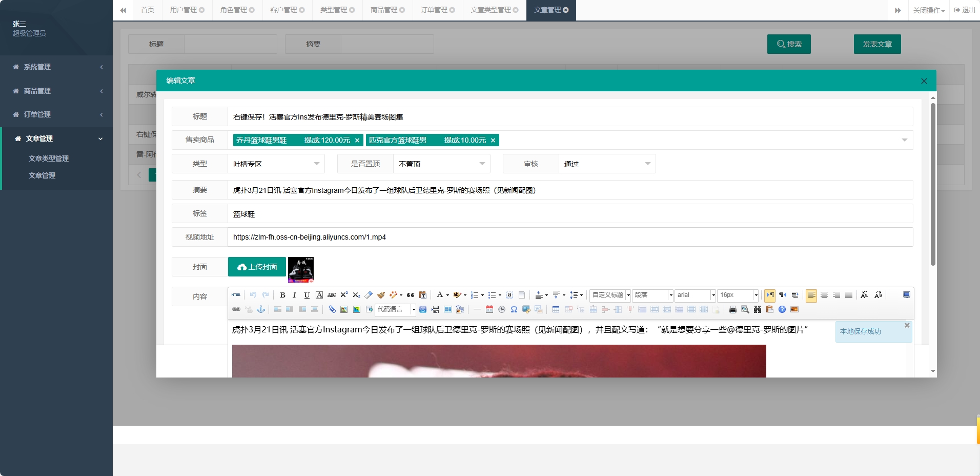The width and height of the screenshot is (980, 476).
Task: Insert a blockquote with the quote icon
Action: point(411,295)
